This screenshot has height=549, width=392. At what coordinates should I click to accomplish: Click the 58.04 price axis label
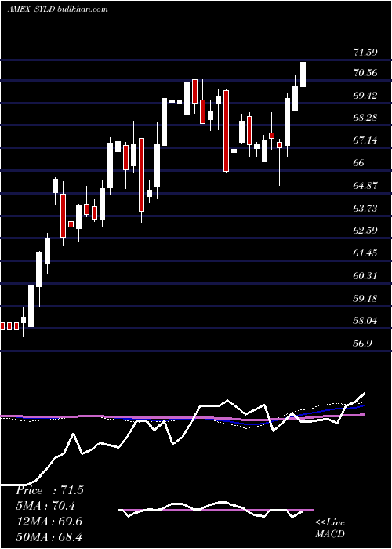[365, 320]
